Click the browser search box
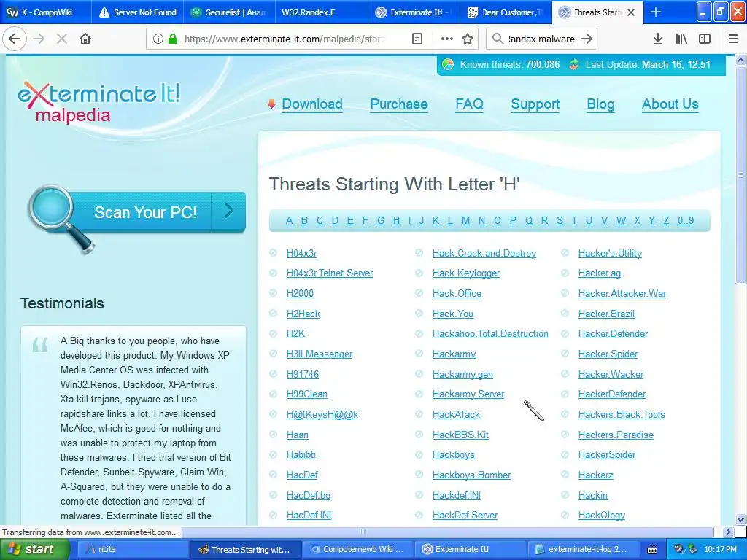This screenshot has width=747, height=560. coord(541,39)
